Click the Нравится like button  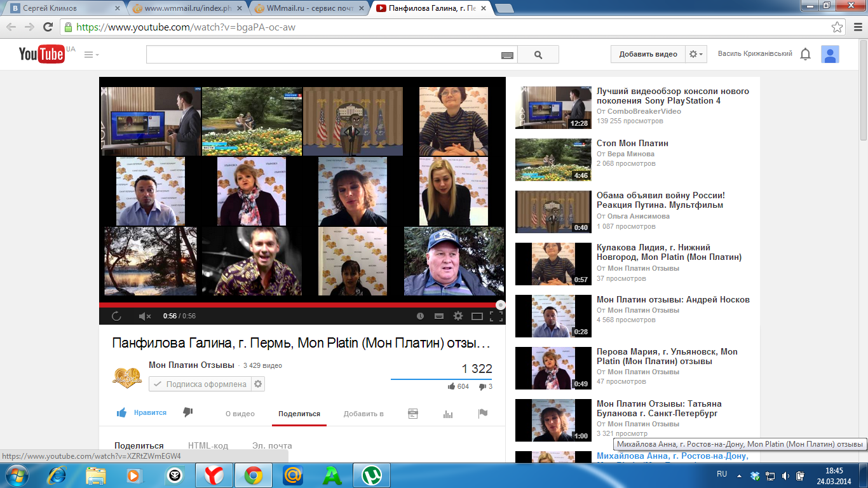[142, 412]
